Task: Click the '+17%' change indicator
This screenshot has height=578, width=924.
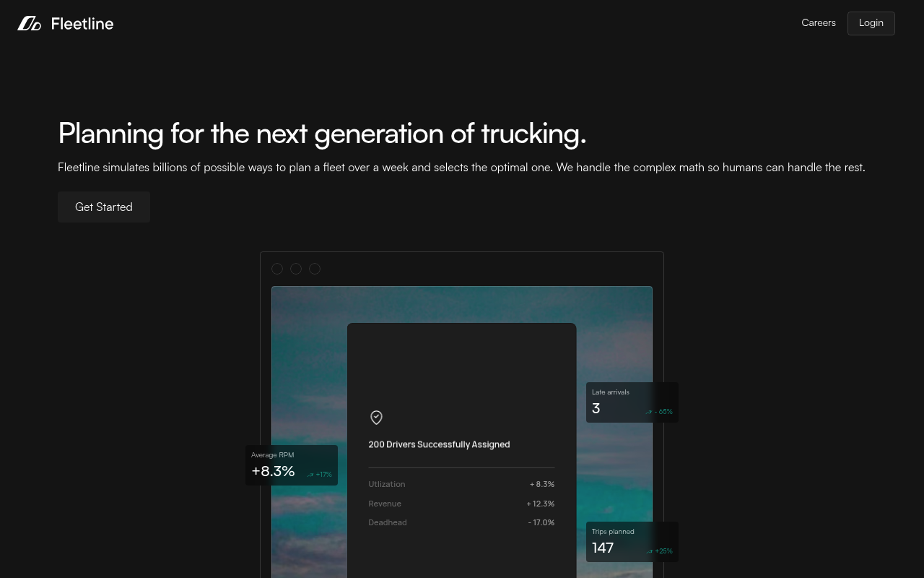Action: click(x=324, y=475)
